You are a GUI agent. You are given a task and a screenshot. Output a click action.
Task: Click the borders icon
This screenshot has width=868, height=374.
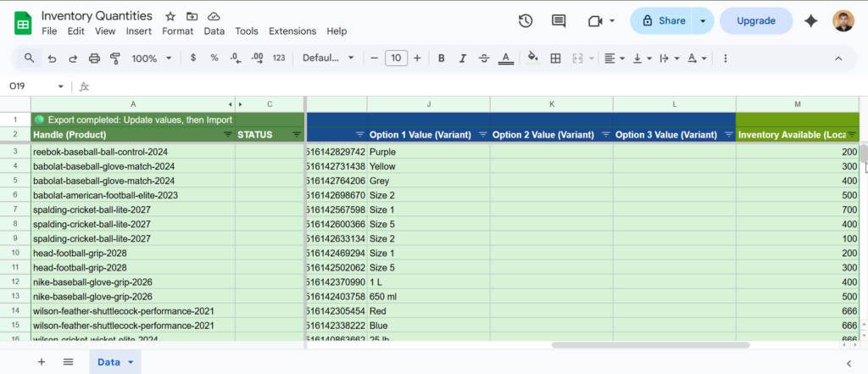556,59
